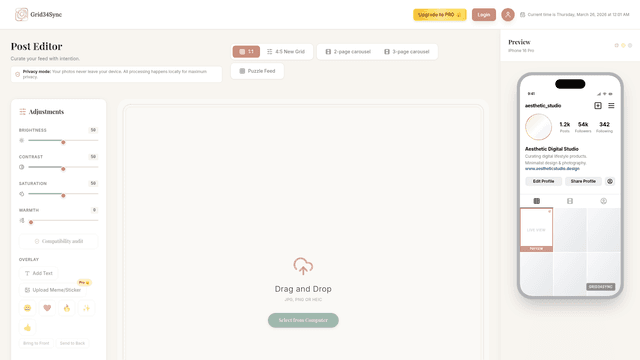This screenshot has height=360, width=640.
Task: Click the Contrast slider handle
Action: [x=63, y=169]
